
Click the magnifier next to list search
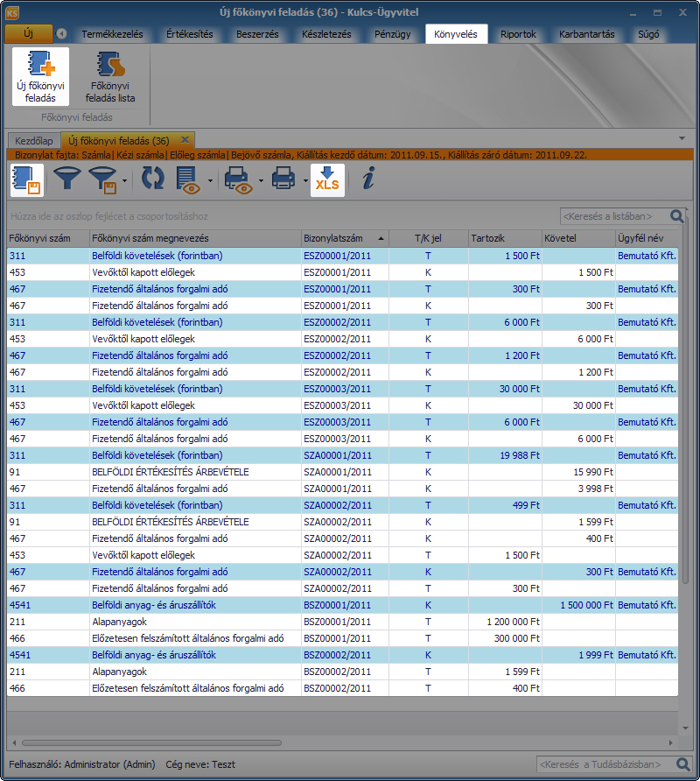[677, 216]
